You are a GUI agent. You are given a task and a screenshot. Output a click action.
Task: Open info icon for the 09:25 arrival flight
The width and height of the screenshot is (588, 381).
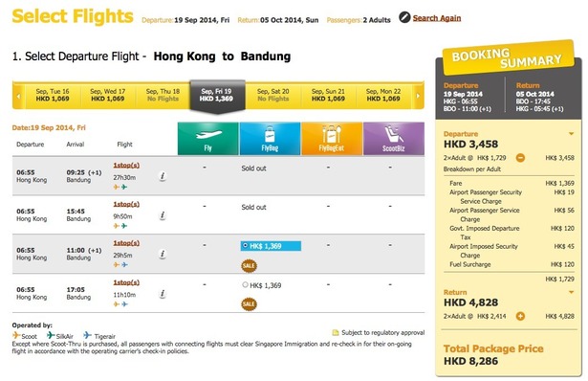[x=163, y=176]
